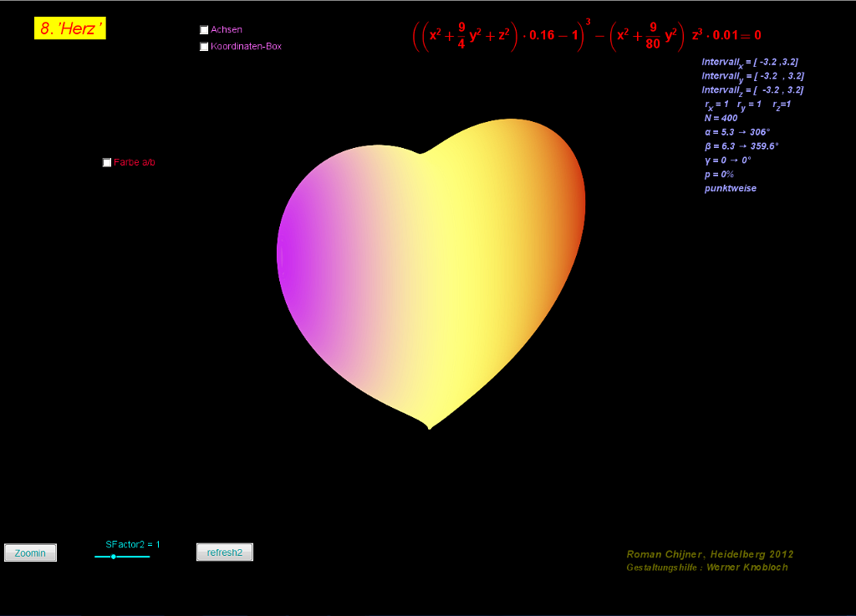The height and width of the screenshot is (616, 856).
Task: Click the α = 5.3 → 306° angle value
Action: (x=736, y=132)
